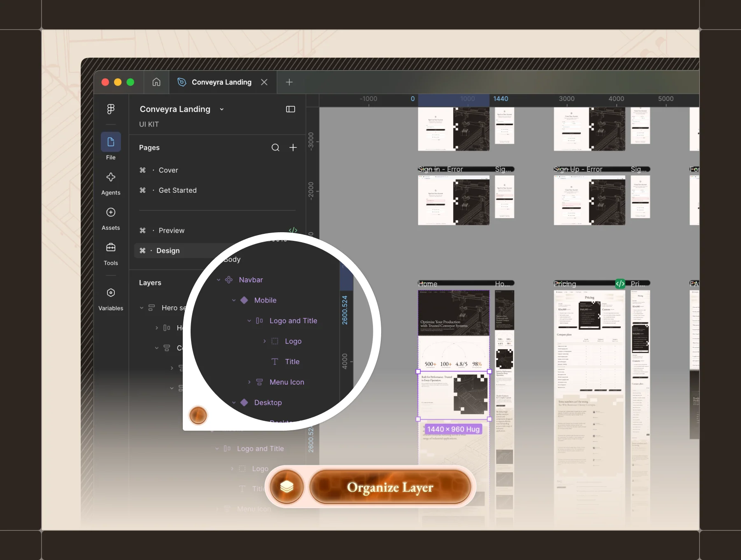
Task: Expand the magnified Logo layer chevron
Action: coord(265,341)
